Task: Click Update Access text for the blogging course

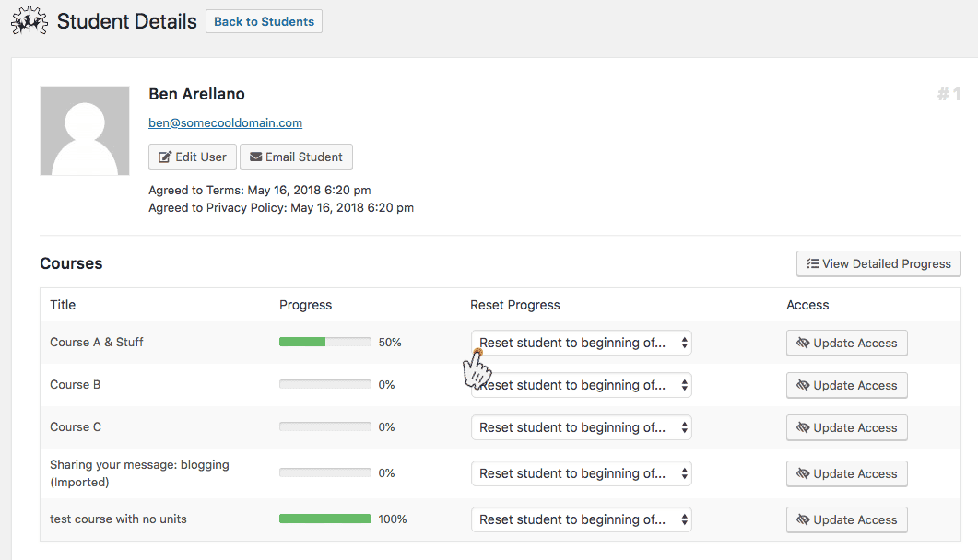Action: [855, 474]
